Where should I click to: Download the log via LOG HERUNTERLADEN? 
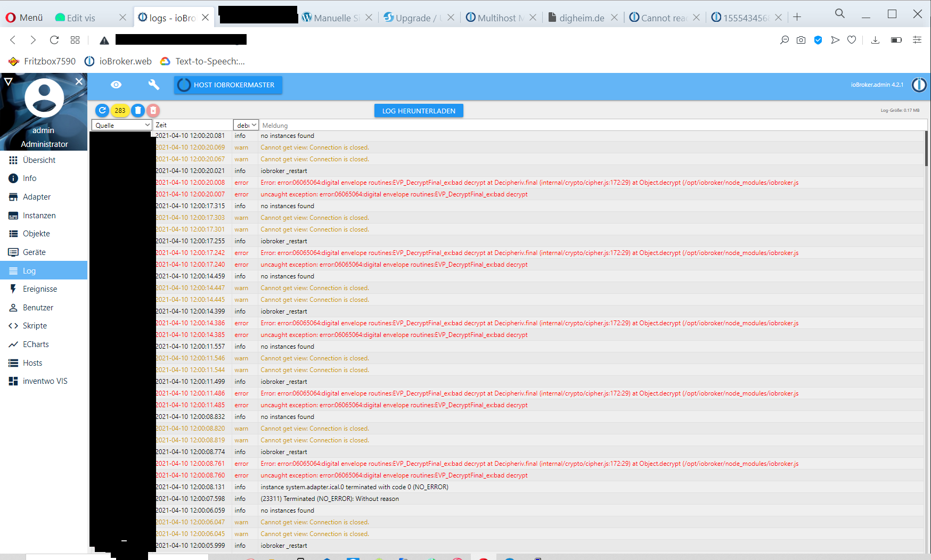419,111
